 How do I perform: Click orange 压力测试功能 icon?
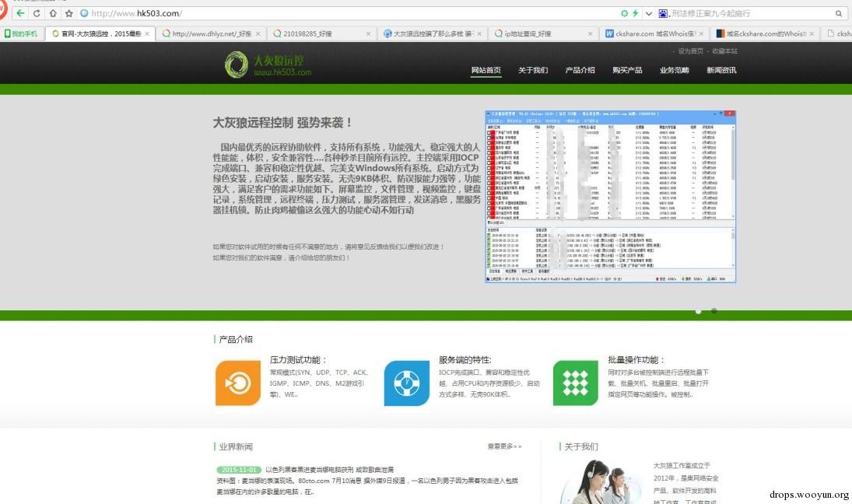click(238, 383)
